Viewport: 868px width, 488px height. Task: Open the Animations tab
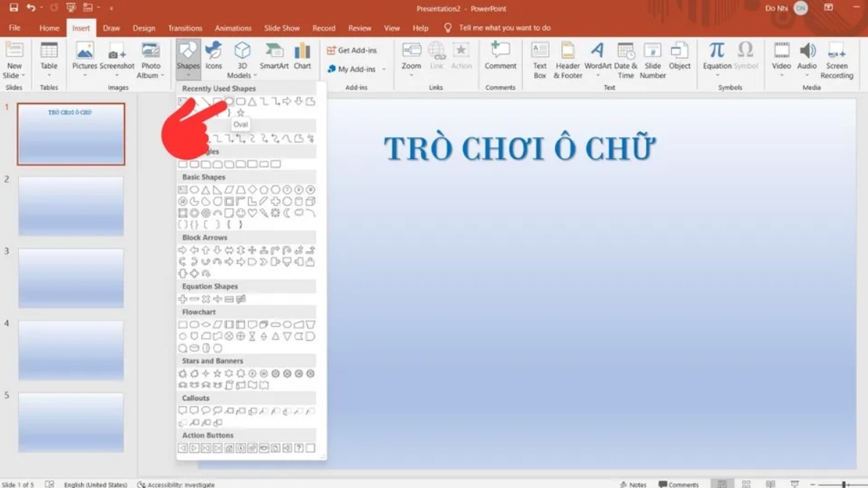pyautogui.click(x=233, y=28)
